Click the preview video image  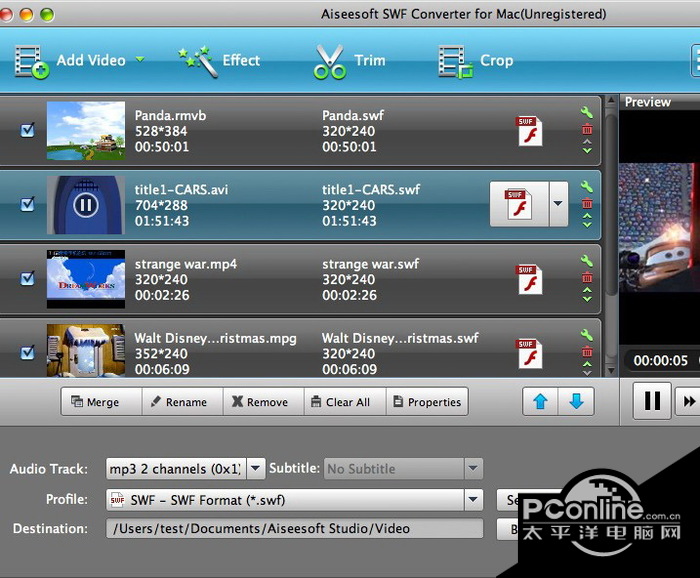(659, 228)
